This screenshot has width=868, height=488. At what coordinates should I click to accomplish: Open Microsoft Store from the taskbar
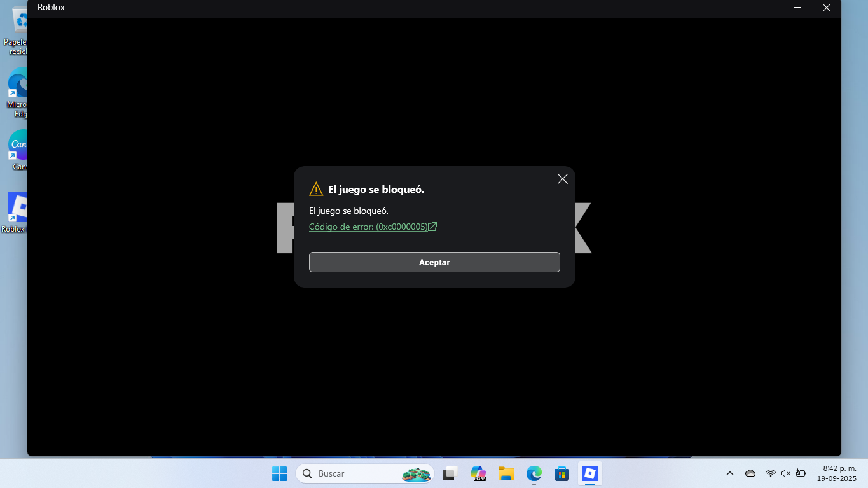tap(561, 473)
